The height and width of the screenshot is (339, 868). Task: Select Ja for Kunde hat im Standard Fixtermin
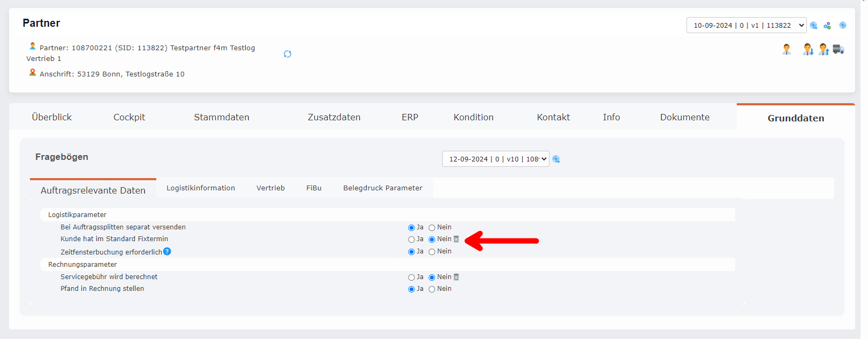(x=411, y=240)
